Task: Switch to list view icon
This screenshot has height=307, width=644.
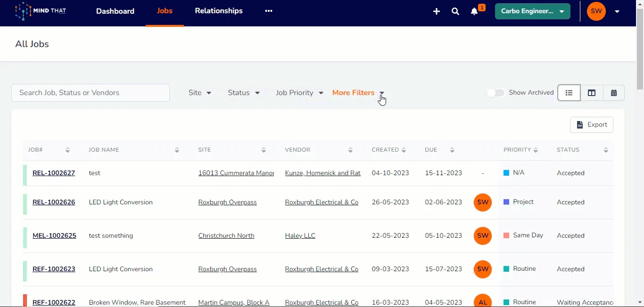Action: (569, 93)
